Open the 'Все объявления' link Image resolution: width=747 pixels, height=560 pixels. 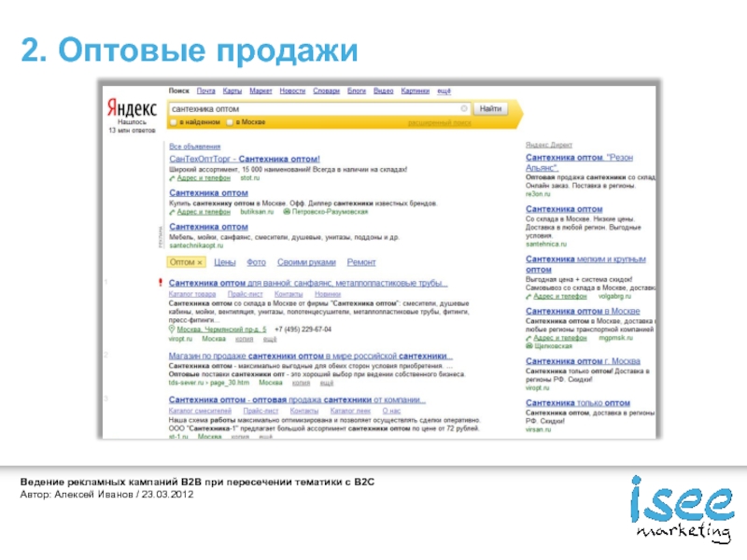(195, 147)
